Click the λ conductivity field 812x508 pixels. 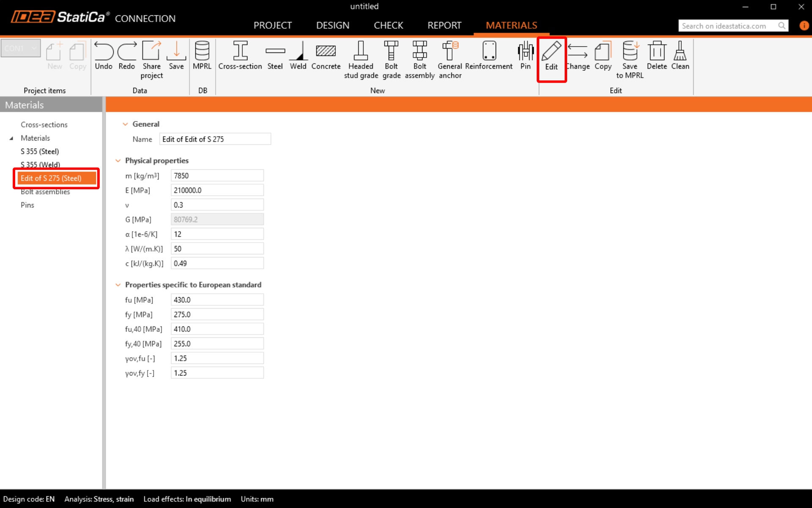pyautogui.click(x=217, y=248)
